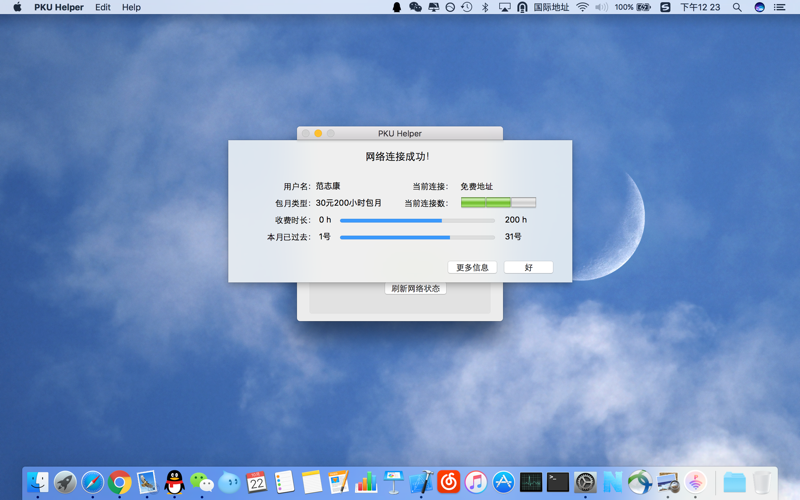Open Notification Center list icon
This screenshot has height=500, width=800.
pyautogui.click(x=780, y=7)
